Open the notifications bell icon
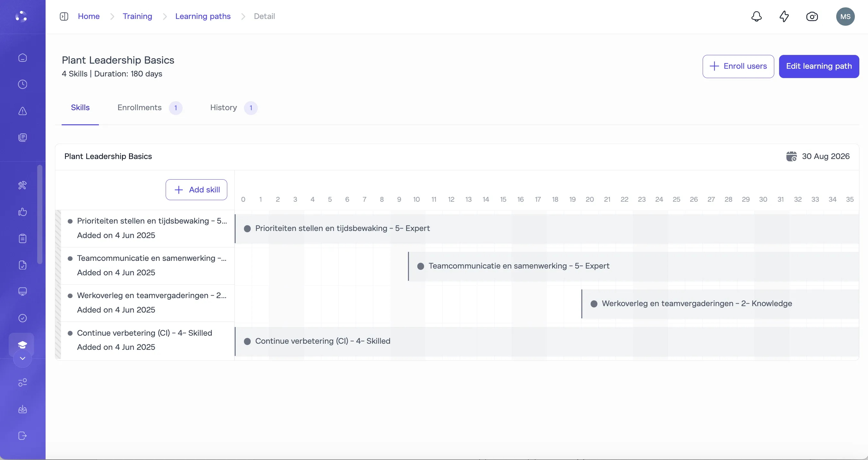 tap(756, 16)
